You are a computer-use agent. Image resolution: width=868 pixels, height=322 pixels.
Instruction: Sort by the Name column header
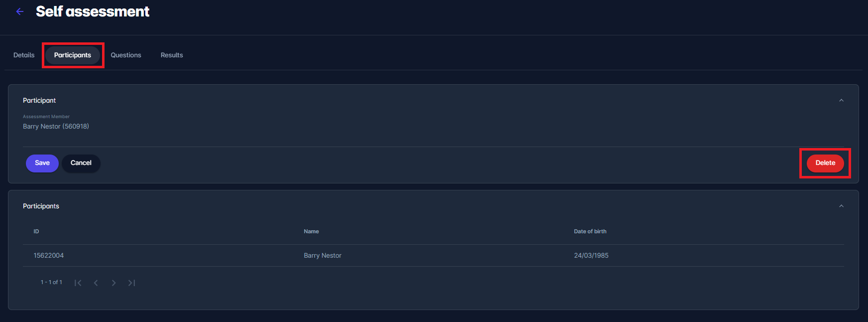pyautogui.click(x=311, y=231)
